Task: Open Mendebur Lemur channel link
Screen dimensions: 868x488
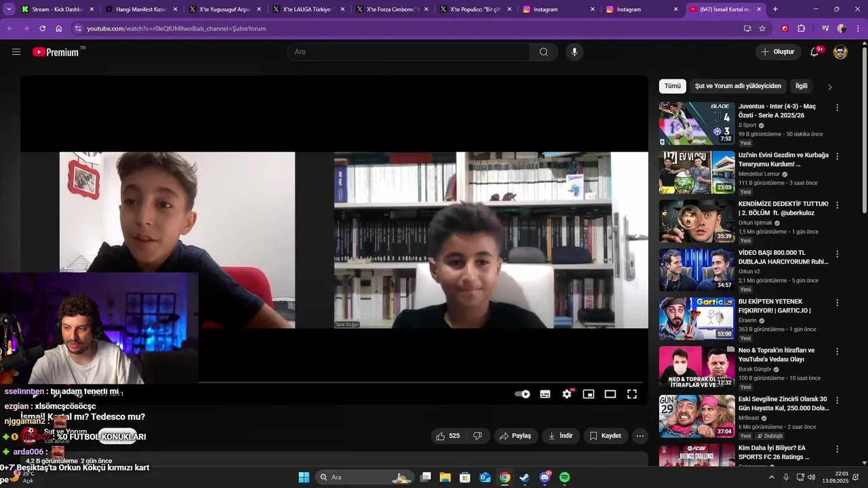Action: (x=759, y=174)
